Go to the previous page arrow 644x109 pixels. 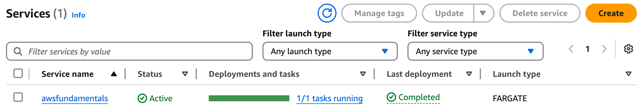click(571, 49)
